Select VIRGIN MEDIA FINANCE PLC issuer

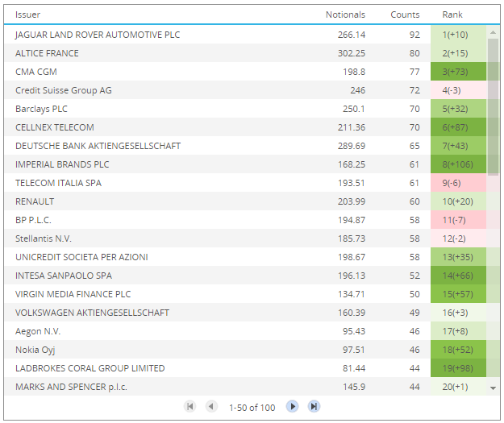73,294
